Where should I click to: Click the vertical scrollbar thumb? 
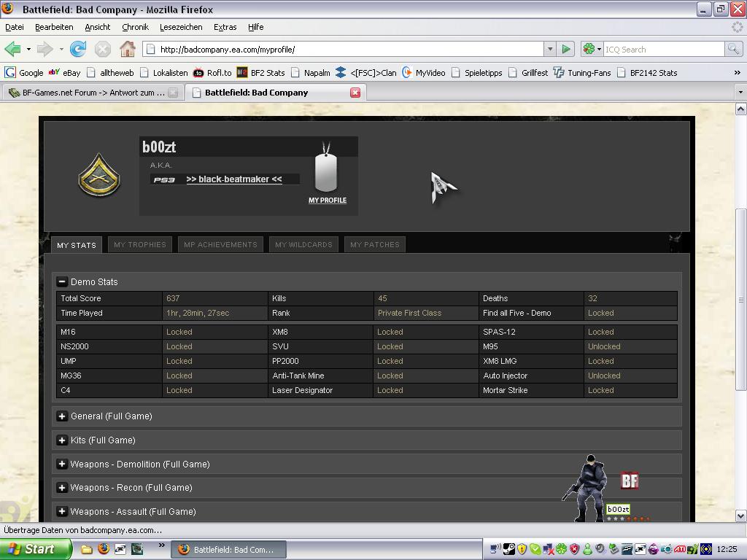741,300
